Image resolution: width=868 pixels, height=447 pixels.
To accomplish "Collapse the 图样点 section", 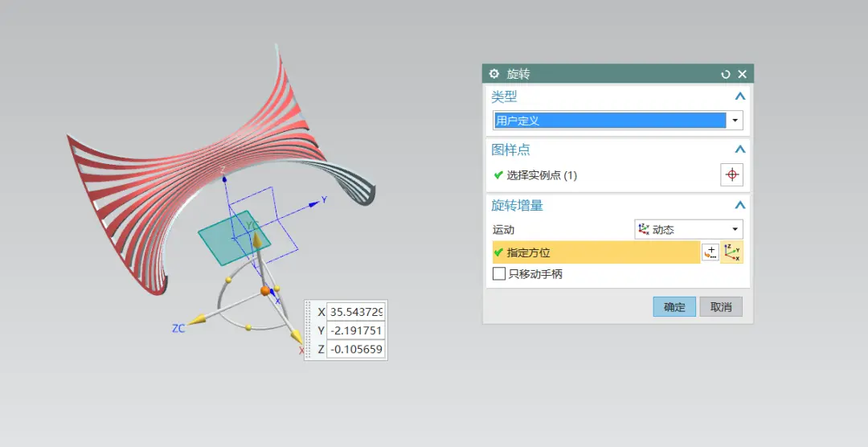I will click(x=739, y=150).
